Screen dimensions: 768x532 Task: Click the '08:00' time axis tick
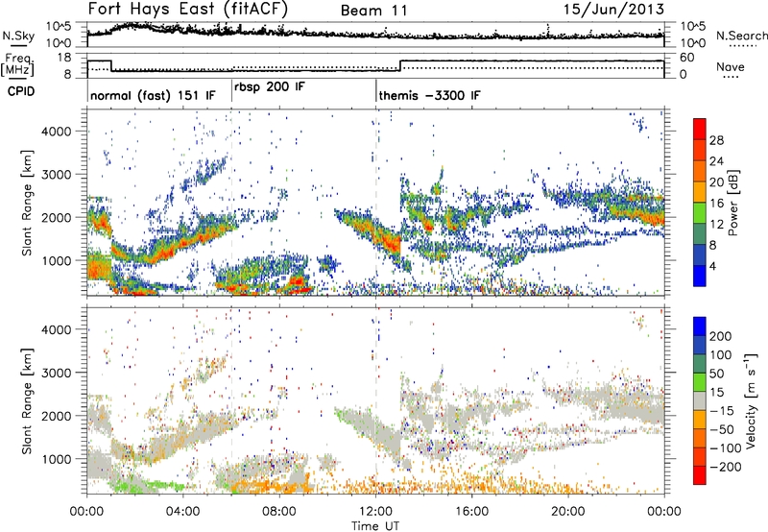pyautogui.click(x=279, y=512)
